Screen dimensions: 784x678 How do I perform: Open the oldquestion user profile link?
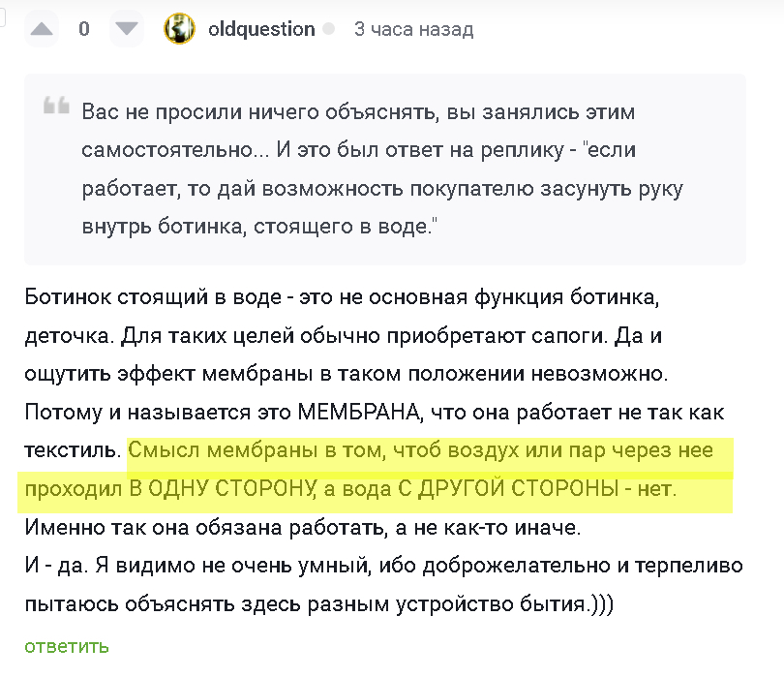coord(261,29)
